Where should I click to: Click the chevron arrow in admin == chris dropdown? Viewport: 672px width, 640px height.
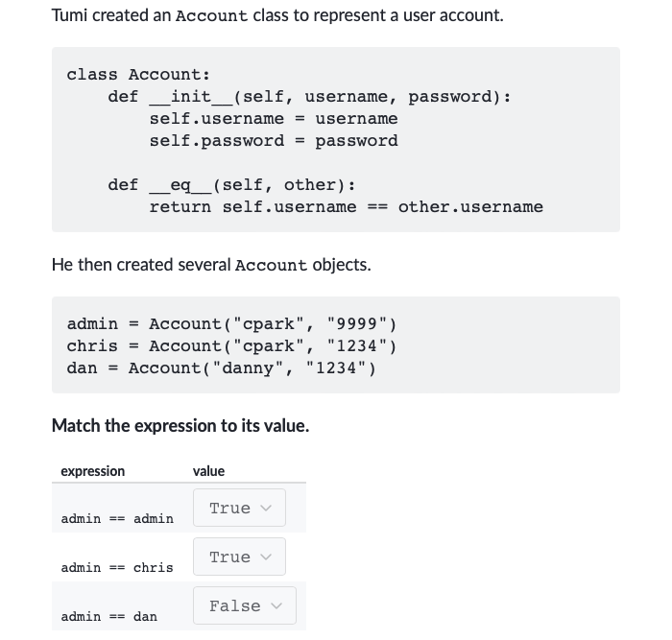(266, 557)
